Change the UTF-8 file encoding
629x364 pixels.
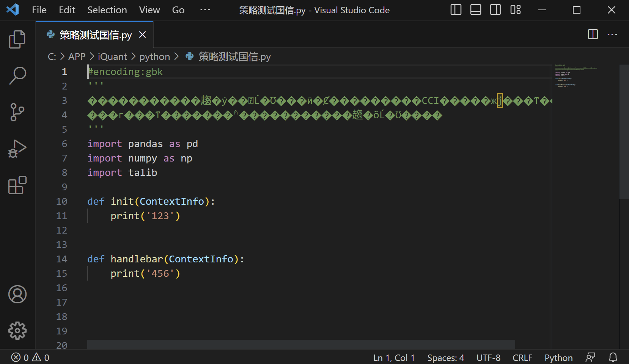pyautogui.click(x=488, y=358)
